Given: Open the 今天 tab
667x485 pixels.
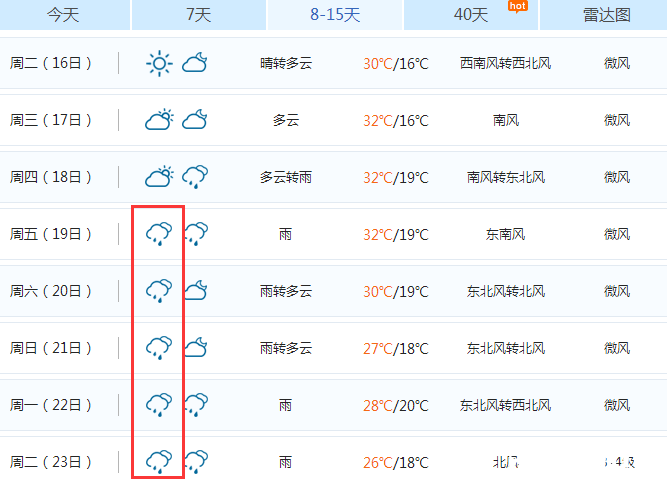Looking at the screenshot, I should click(64, 15).
